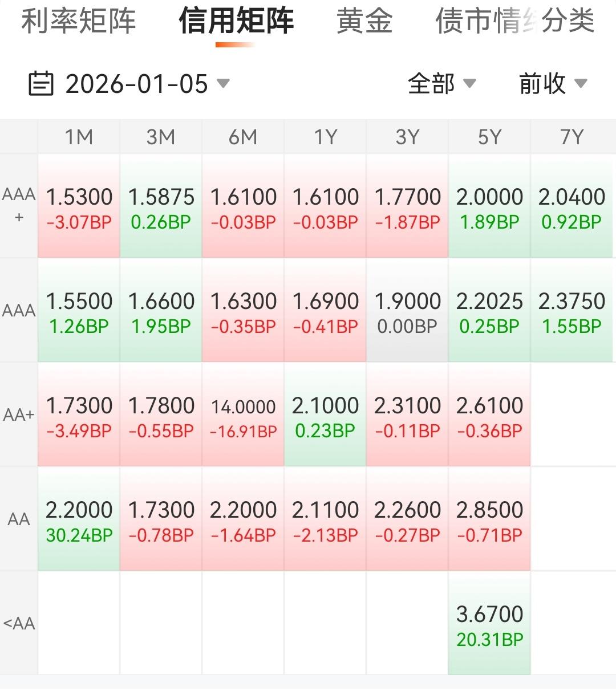This screenshot has width=616, height=699.
Task: Select the 信用矩阵 tab
Action: click(236, 21)
